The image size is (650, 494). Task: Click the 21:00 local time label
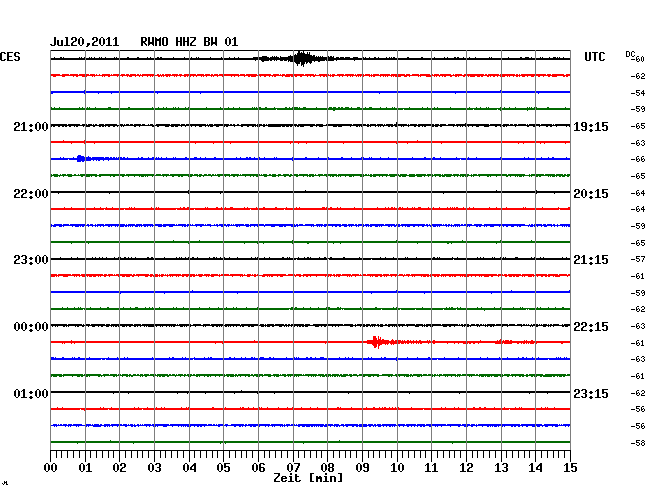(31, 127)
